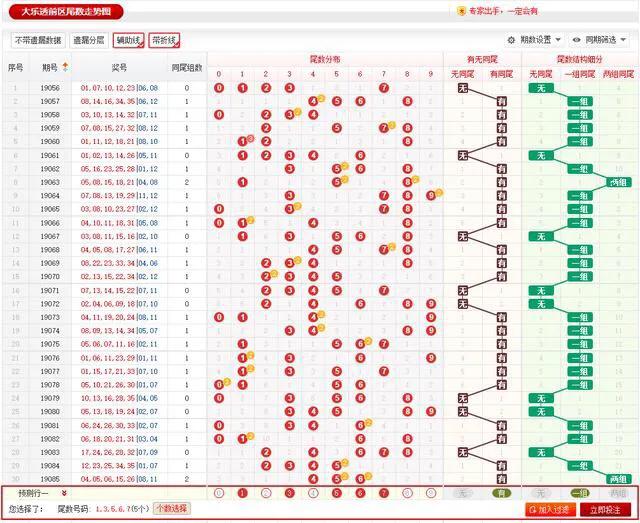Click red ball 0 in row 19065
This screenshot has width=640, height=523.
pyautogui.click(x=219, y=209)
